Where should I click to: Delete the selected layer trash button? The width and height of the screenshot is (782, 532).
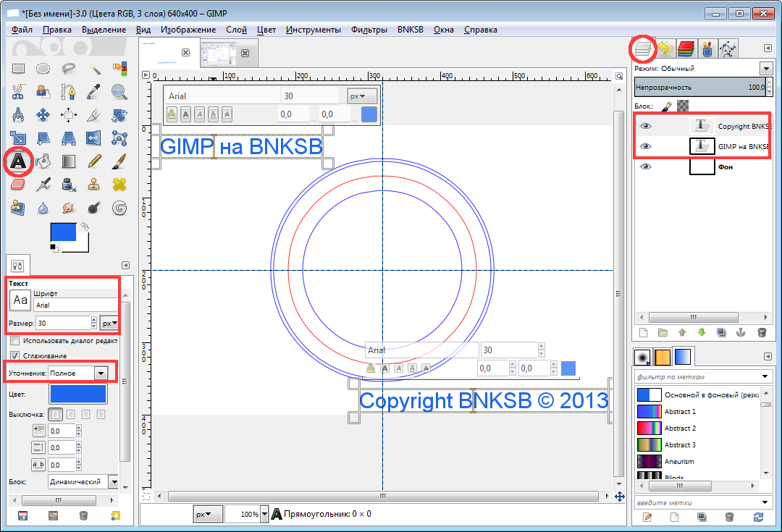click(x=761, y=332)
